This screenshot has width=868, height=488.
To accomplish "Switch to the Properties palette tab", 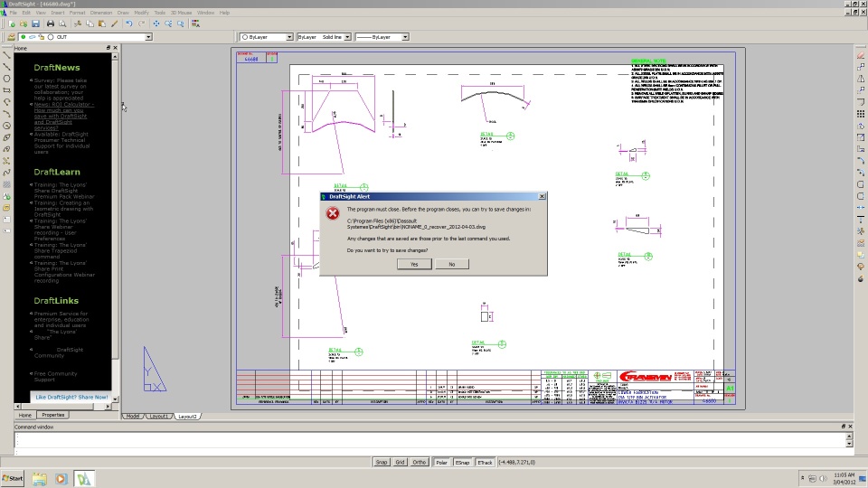I will point(53,415).
